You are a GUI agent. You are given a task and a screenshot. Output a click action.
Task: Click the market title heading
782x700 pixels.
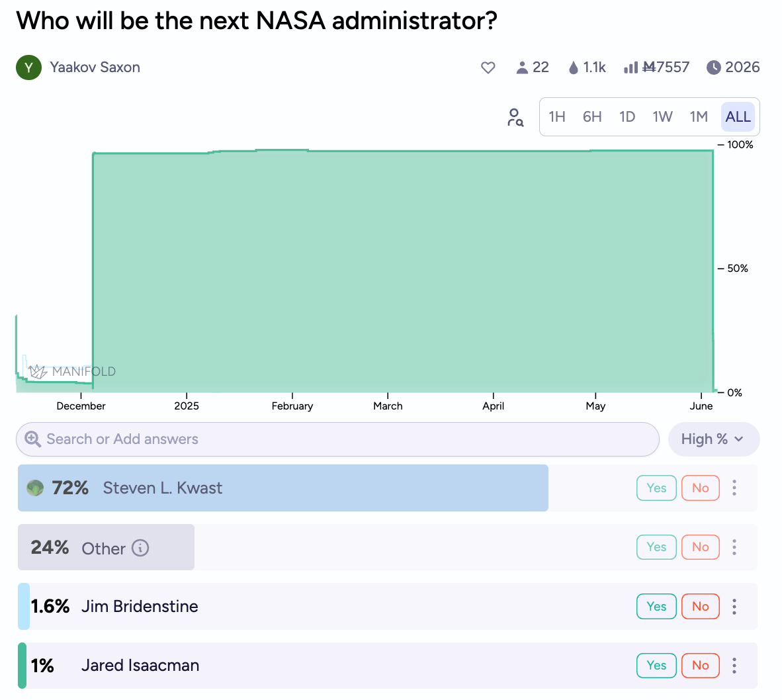click(x=257, y=21)
